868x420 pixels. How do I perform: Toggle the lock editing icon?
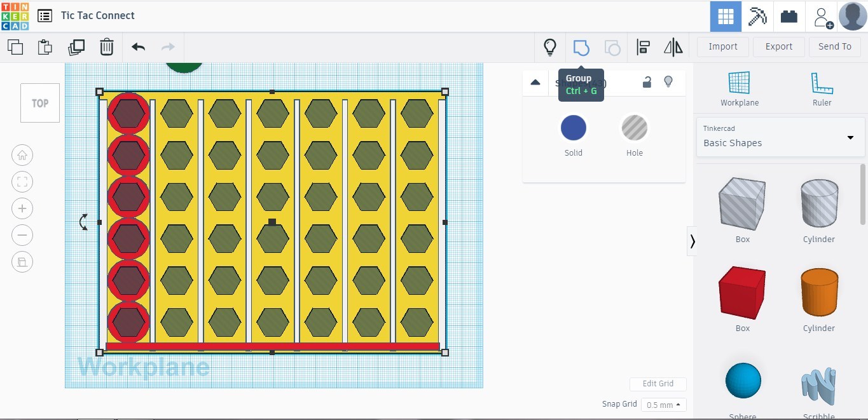coord(647,82)
